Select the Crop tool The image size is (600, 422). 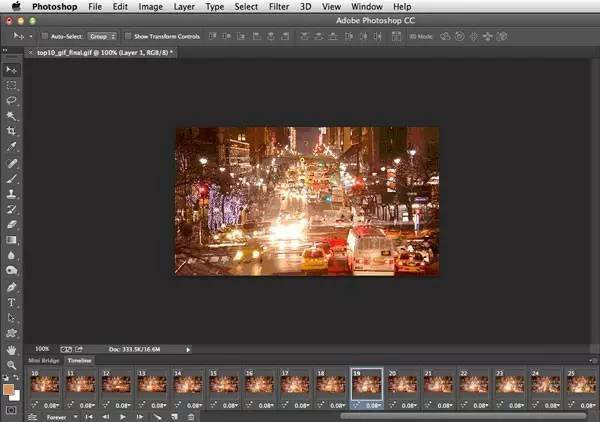(12, 131)
